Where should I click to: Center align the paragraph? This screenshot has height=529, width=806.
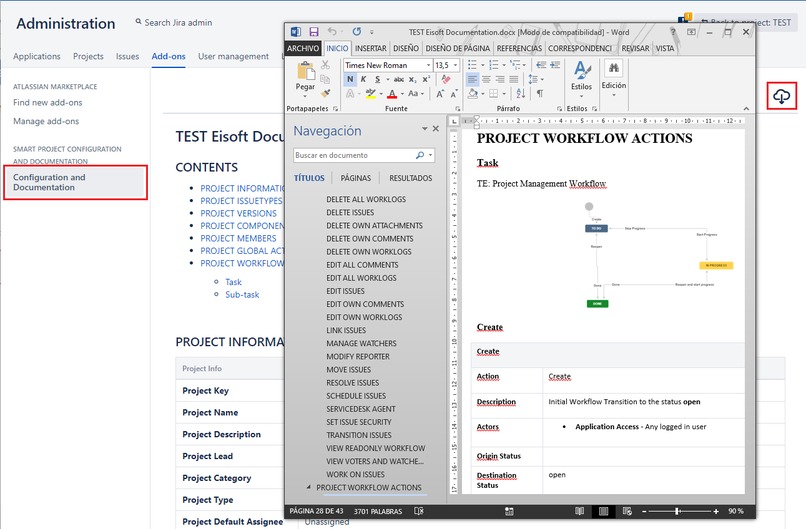coord(486,79)
